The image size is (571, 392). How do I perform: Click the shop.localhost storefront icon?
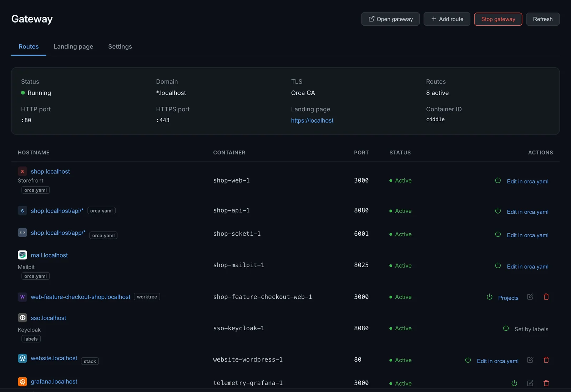click(x=22, y=172)
